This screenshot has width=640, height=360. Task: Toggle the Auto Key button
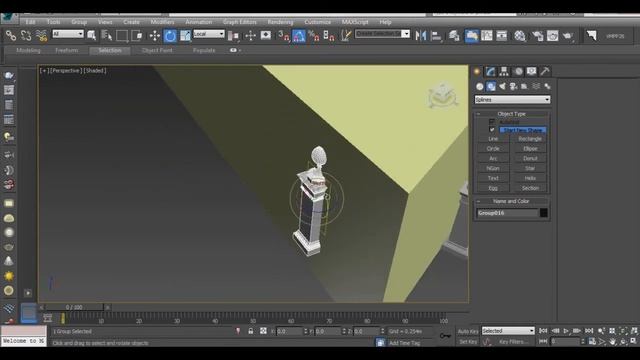(468, 331)
